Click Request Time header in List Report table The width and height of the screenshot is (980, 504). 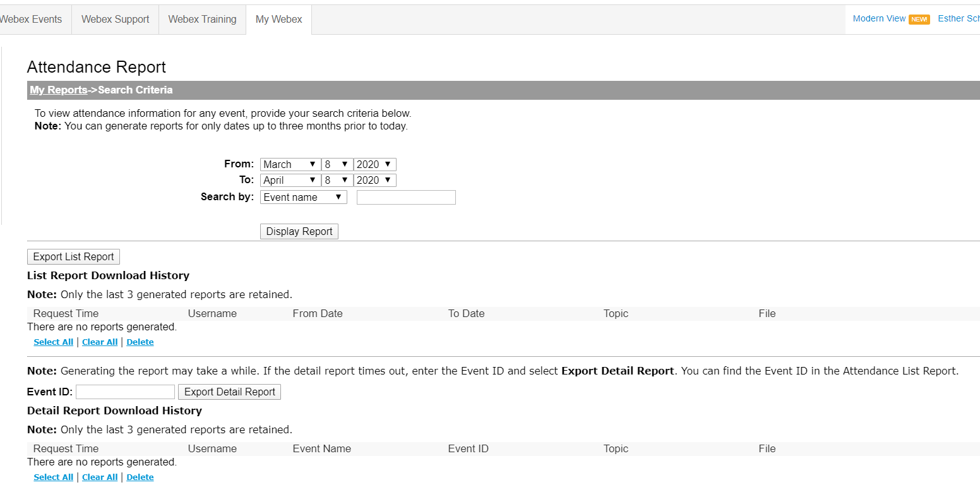66,313
